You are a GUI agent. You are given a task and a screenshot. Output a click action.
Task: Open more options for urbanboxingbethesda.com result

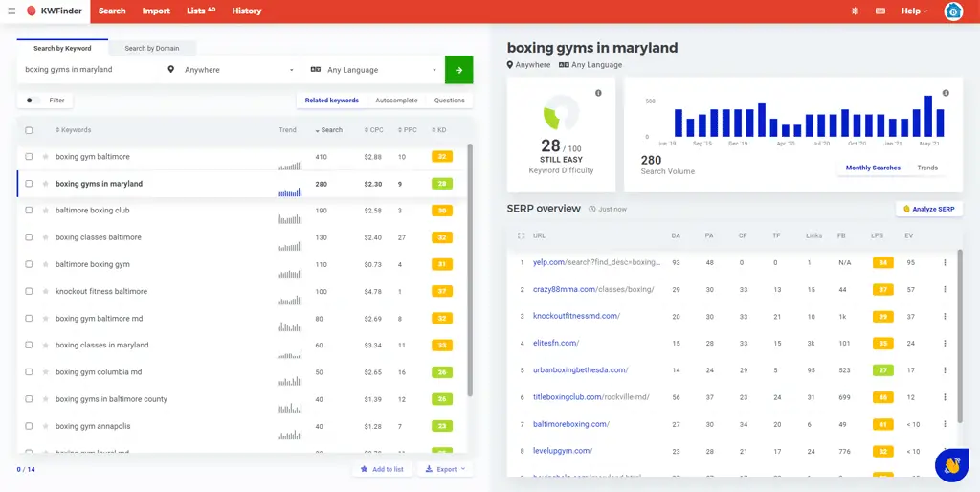(945, 370)
